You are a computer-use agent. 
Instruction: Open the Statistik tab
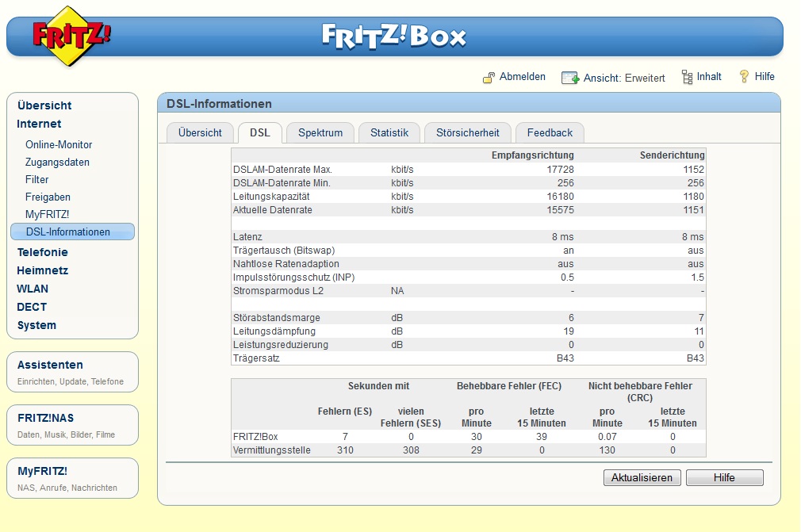389,132
